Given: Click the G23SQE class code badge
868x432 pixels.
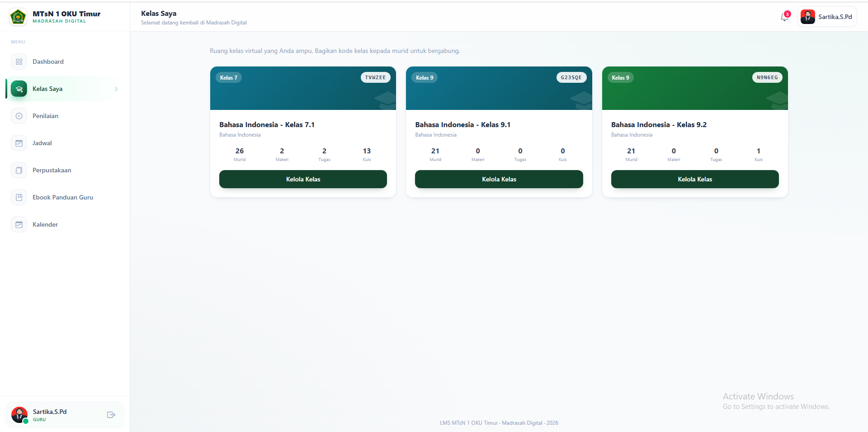Looking at the screenshot, I should pos(571,77).
